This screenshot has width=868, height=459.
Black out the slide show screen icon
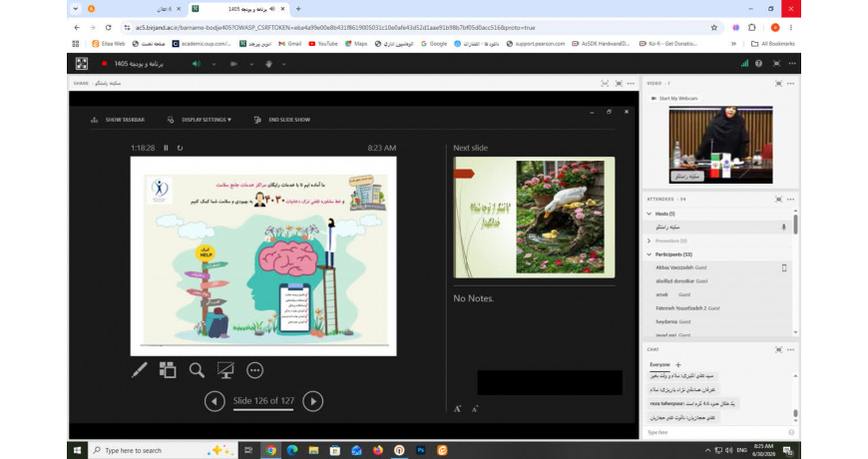(x=225, y=370)
